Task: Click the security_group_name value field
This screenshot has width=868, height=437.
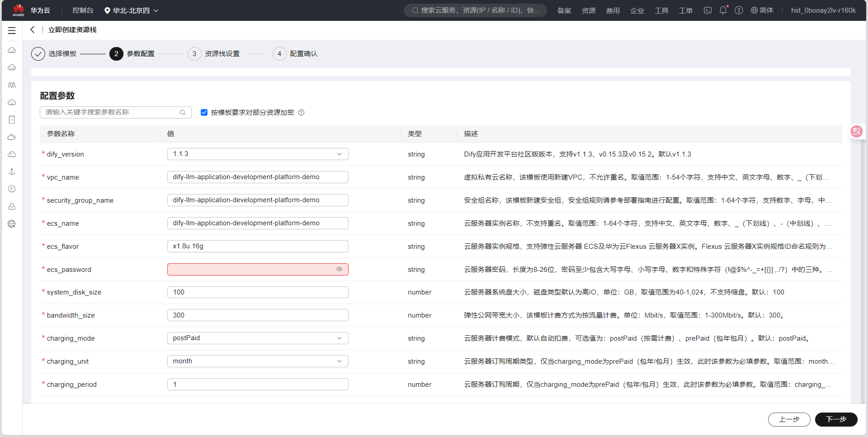Action: [258, 200]
